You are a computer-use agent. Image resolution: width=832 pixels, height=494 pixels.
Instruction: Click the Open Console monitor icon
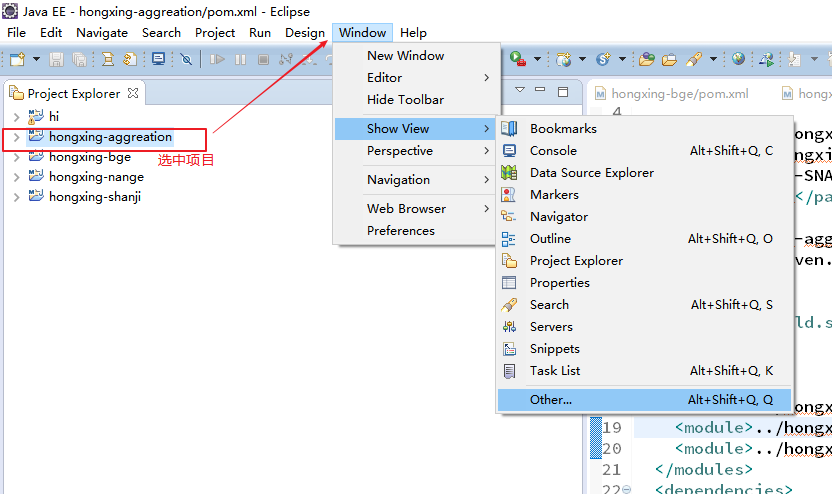(158, 59)
